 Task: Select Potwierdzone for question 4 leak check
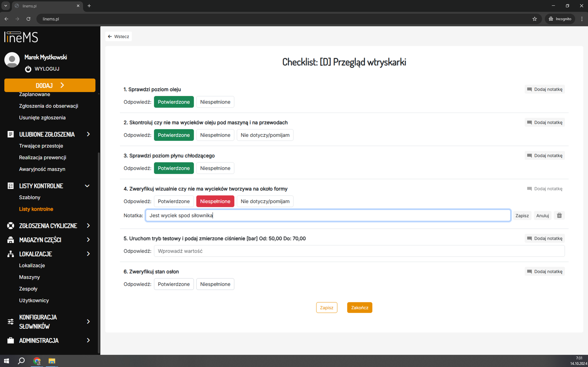(174, 201)
